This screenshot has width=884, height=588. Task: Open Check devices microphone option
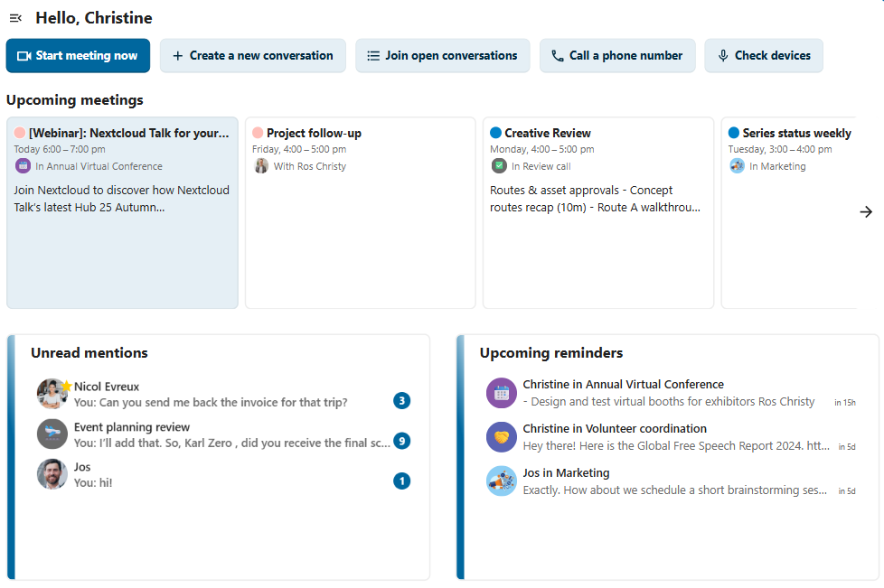coord(763,56)
